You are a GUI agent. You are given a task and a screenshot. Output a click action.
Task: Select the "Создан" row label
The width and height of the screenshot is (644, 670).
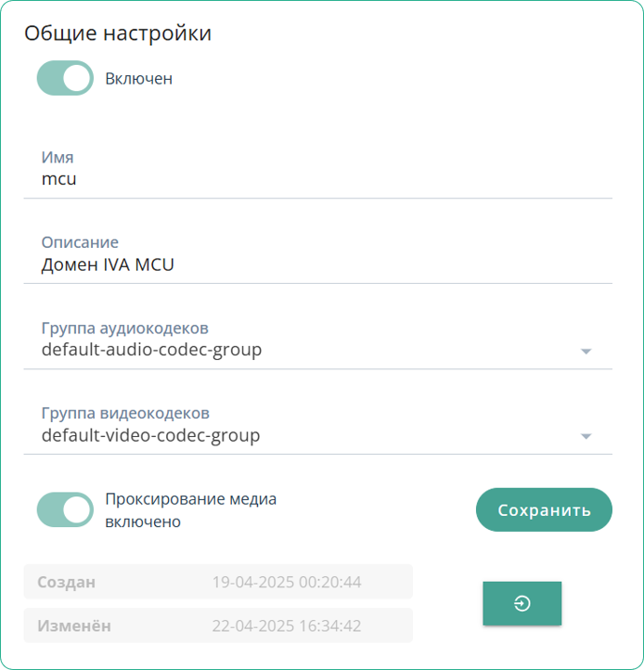pyautogui.click(x=66, y=583)
